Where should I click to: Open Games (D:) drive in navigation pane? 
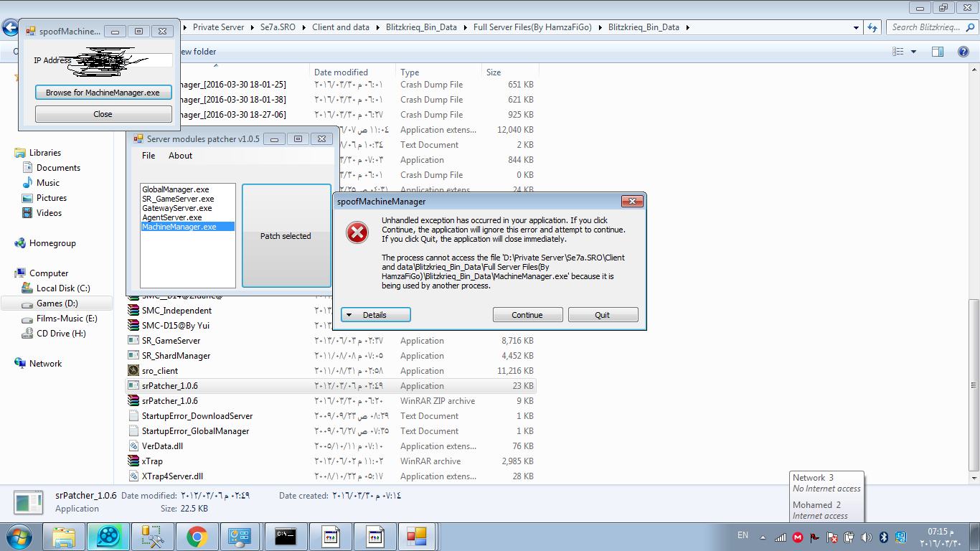[x=57, y=303]
